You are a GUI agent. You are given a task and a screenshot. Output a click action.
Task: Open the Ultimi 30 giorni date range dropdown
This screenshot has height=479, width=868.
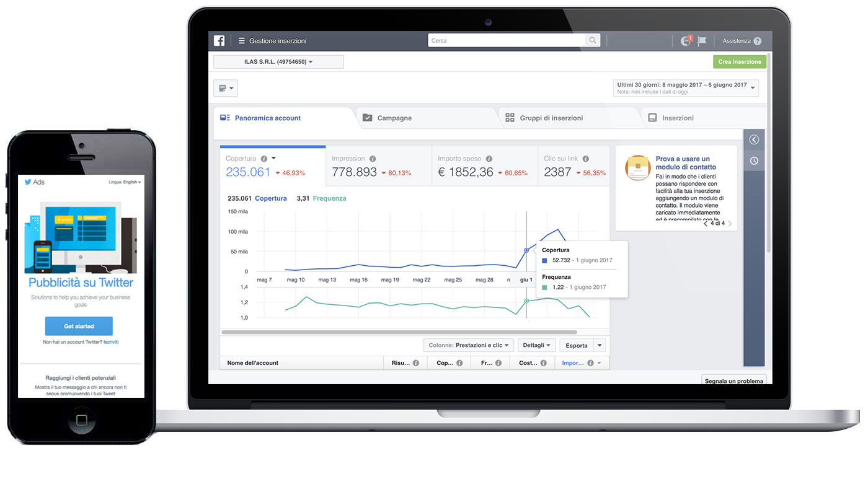coord(686,88)
